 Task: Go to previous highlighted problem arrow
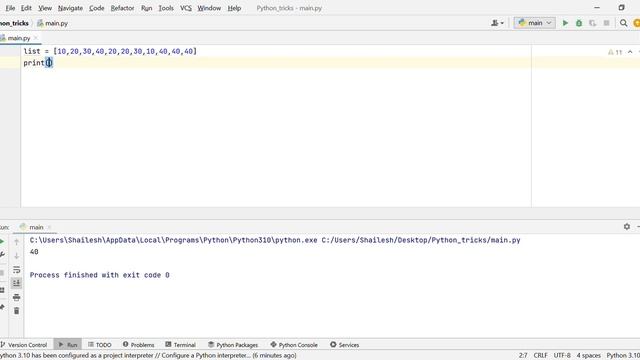pos(630,52)
